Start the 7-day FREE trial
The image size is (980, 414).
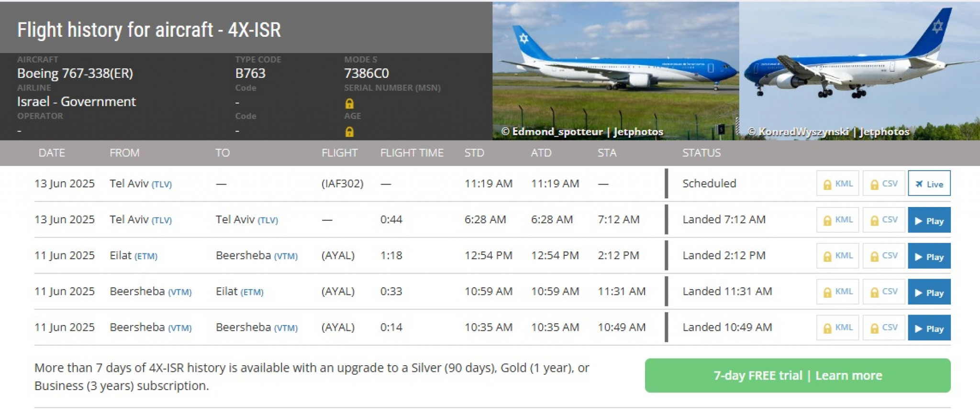point(797,375)
